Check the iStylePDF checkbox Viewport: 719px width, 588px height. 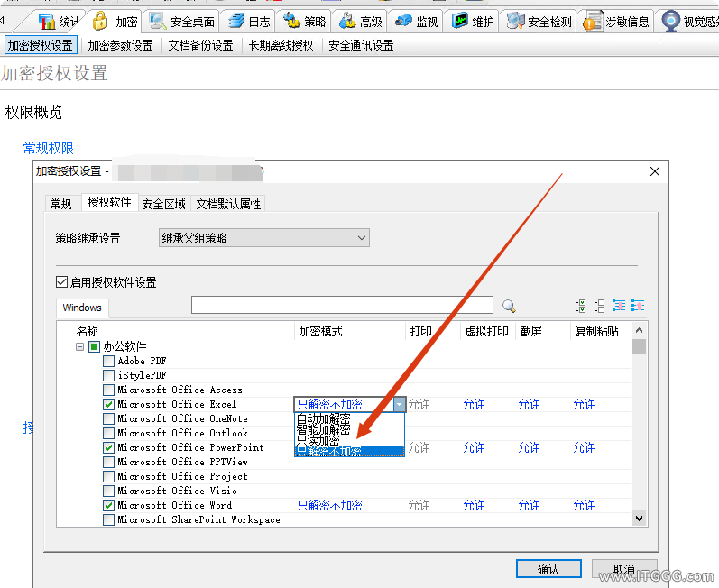pos(108,375)
